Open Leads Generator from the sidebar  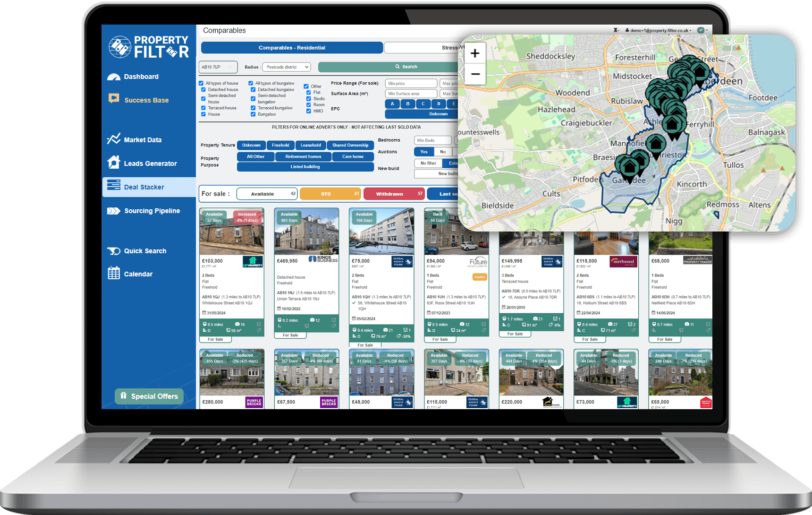(142, 163)
